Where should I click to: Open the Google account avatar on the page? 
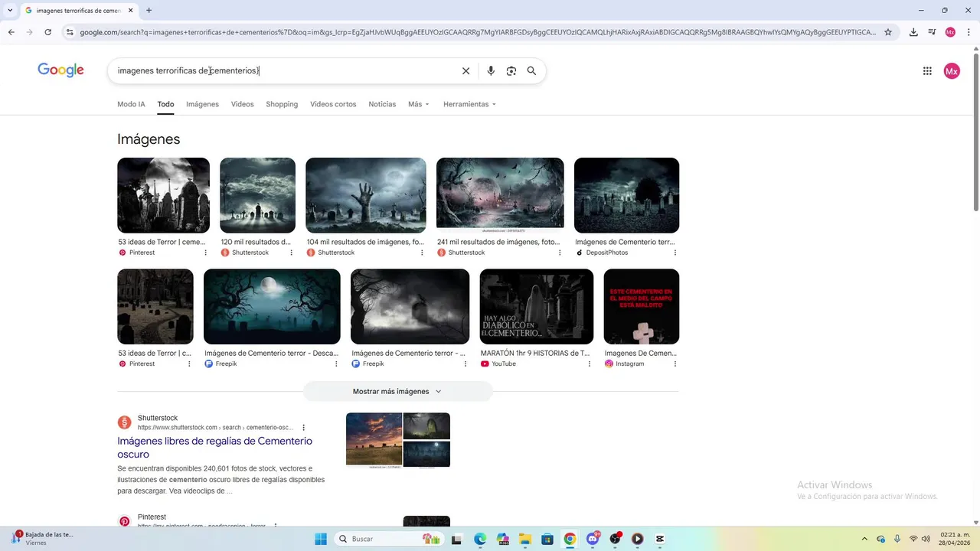click(x=952, y=71)
